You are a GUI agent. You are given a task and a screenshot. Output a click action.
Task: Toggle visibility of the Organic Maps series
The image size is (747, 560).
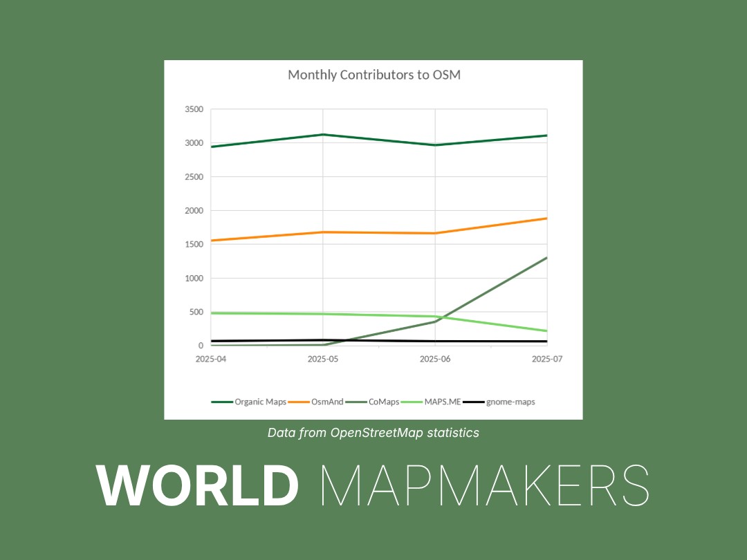[261, 402]
